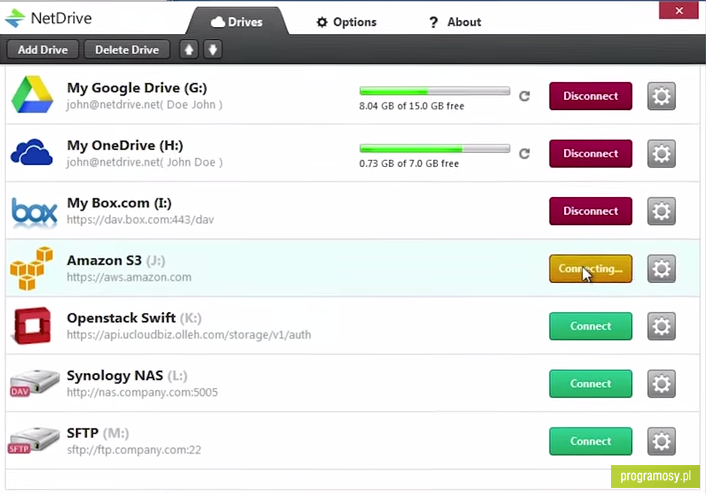Select the Openstack Swift (K:) name
The width and height of the screenshot is (706, 494).
[134, 318]
